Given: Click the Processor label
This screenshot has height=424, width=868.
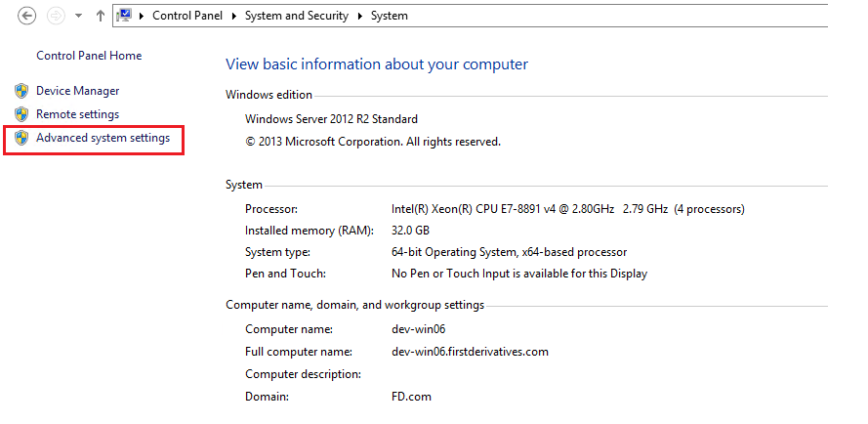Looking at the screenshot, I should (271, 209).
